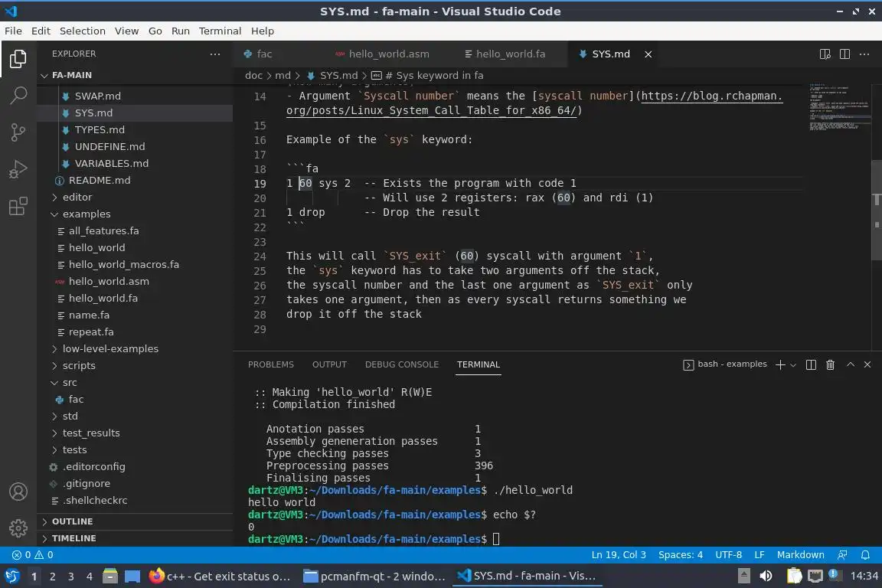Change the UTF-8 encoding setting

728,555
